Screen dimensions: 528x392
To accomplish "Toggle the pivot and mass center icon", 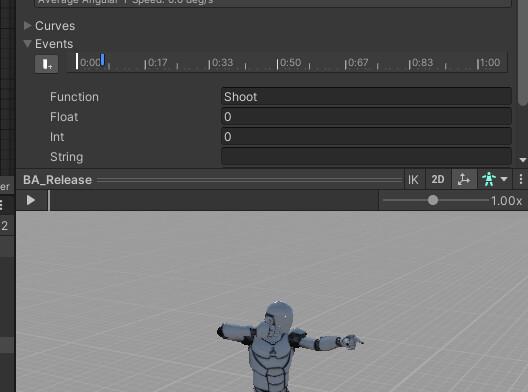I will point(464,179).
